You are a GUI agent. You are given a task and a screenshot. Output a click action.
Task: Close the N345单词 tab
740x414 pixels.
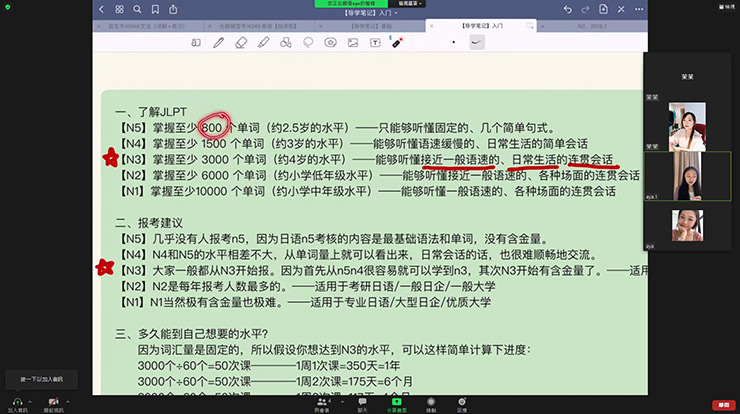pos(210,26)
